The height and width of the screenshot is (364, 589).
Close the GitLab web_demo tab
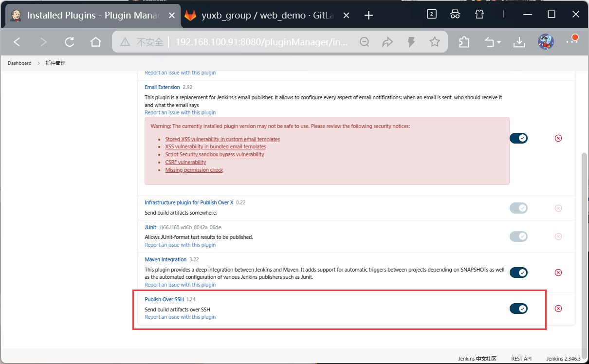coord(346,16)
